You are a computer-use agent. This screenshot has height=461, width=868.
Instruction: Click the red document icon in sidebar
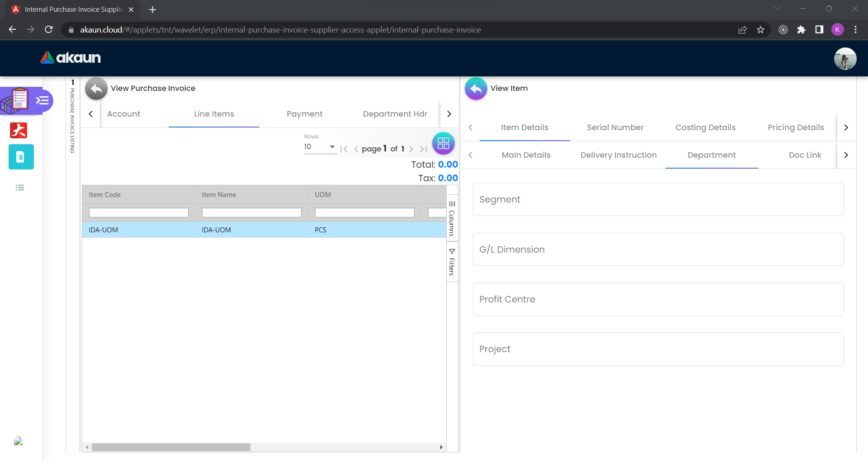click(19, 130)
